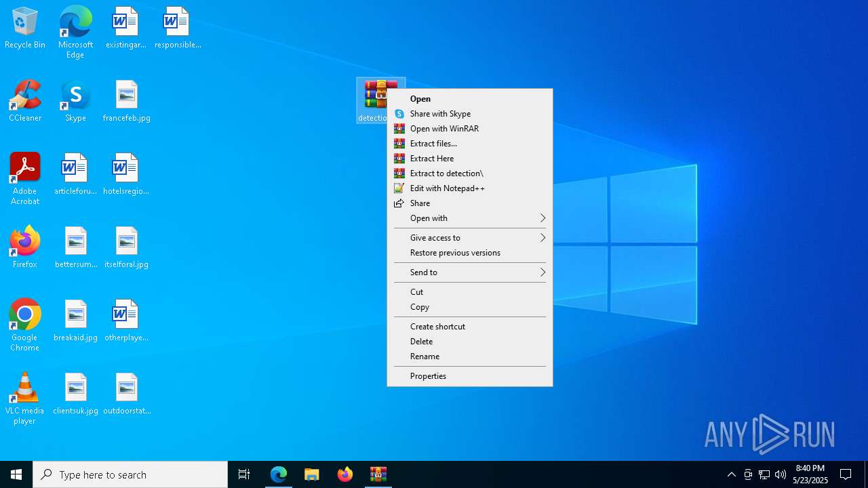Click the volume speaker tray icon
868x488 pixels.
pos(781,474)
